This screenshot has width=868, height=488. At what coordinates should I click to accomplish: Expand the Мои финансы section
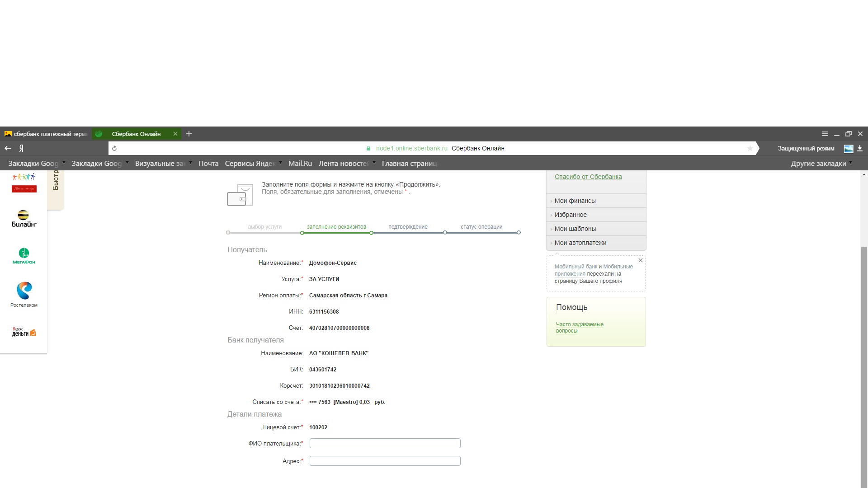point(575,201)
